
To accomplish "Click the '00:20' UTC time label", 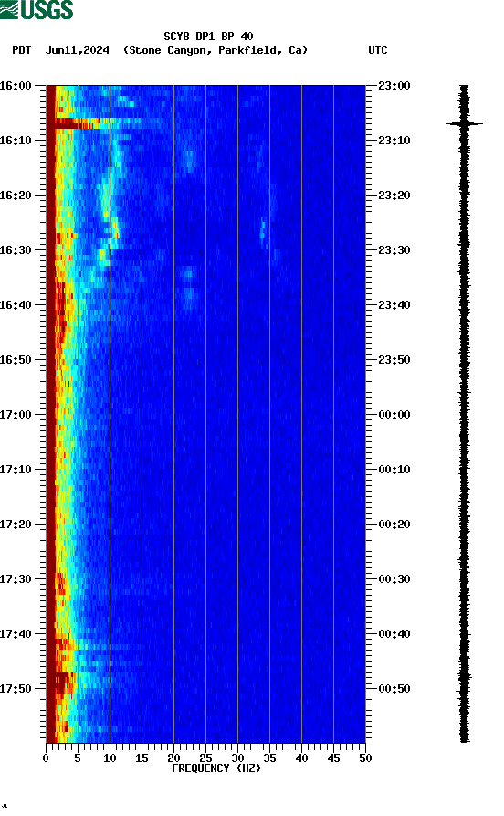I will [x=394, y=525].
